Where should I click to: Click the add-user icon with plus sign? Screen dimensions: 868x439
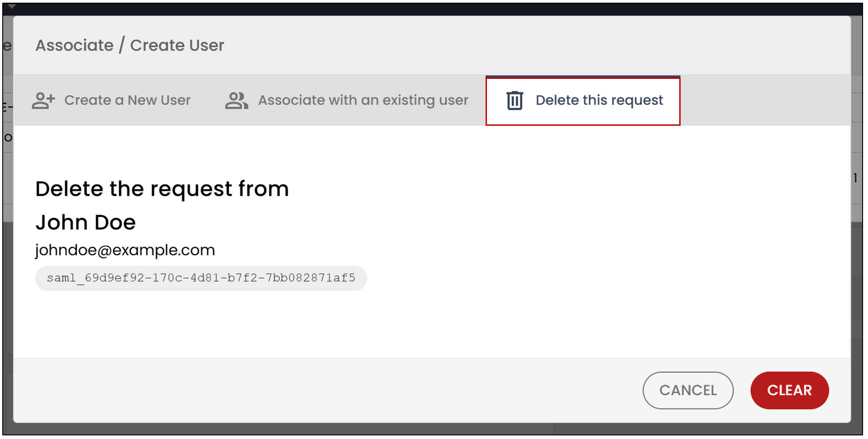tap(43, 101)
